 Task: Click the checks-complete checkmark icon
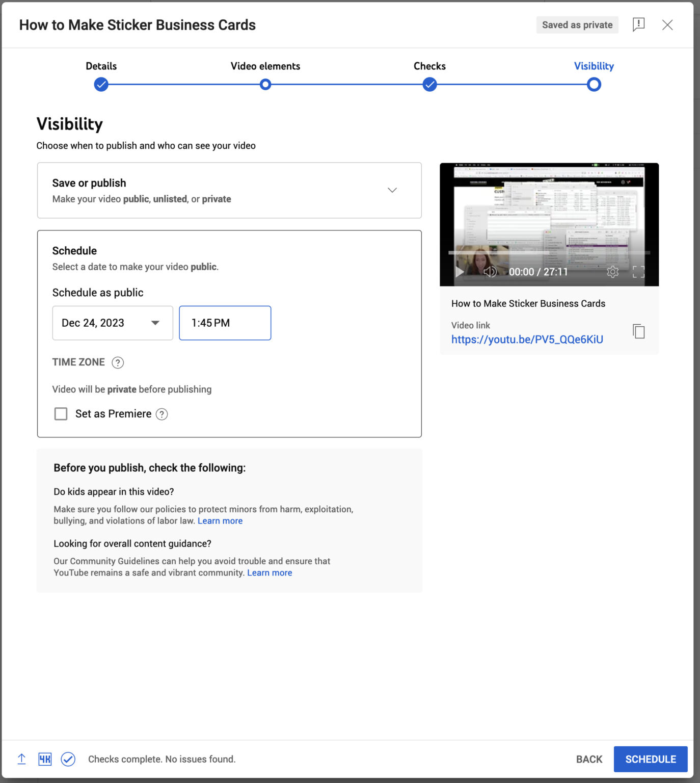[68, 759]
